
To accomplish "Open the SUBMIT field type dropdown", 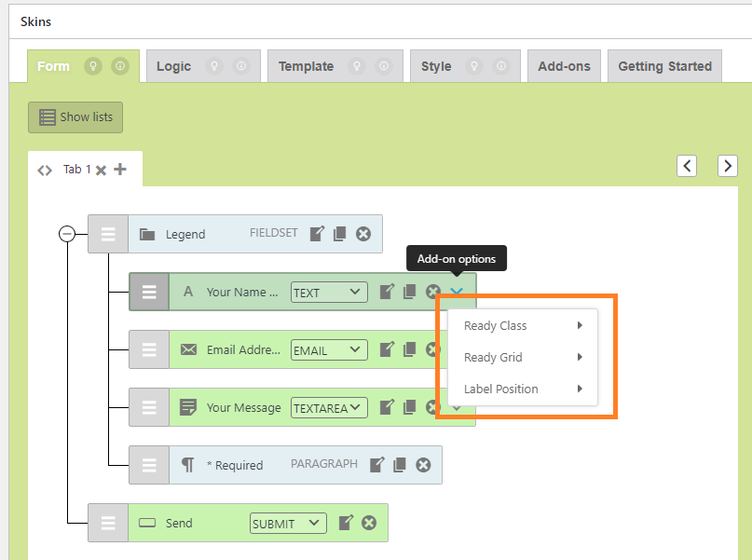I will point(288,524).
